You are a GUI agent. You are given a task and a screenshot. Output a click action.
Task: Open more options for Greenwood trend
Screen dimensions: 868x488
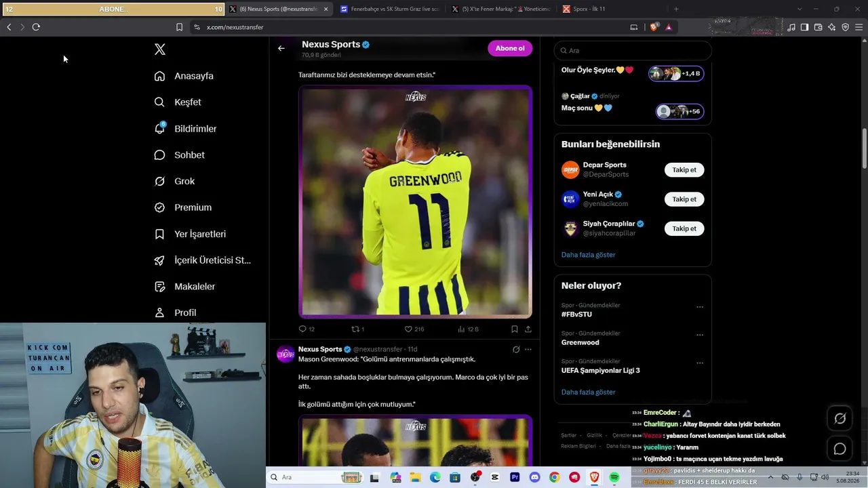700,335
